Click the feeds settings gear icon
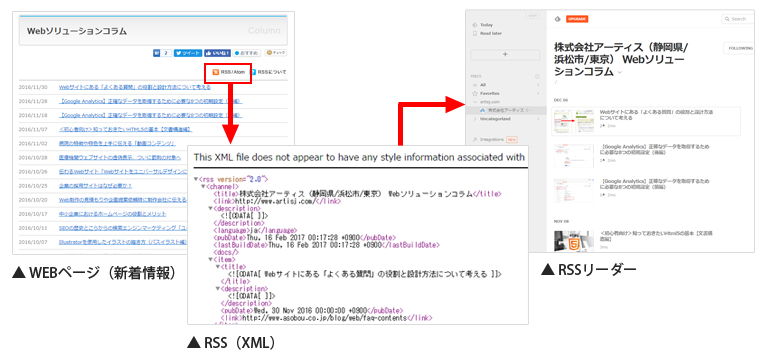The width and height of the screenshot is (762, 362). pyautogui.click(x=537, y=76)
